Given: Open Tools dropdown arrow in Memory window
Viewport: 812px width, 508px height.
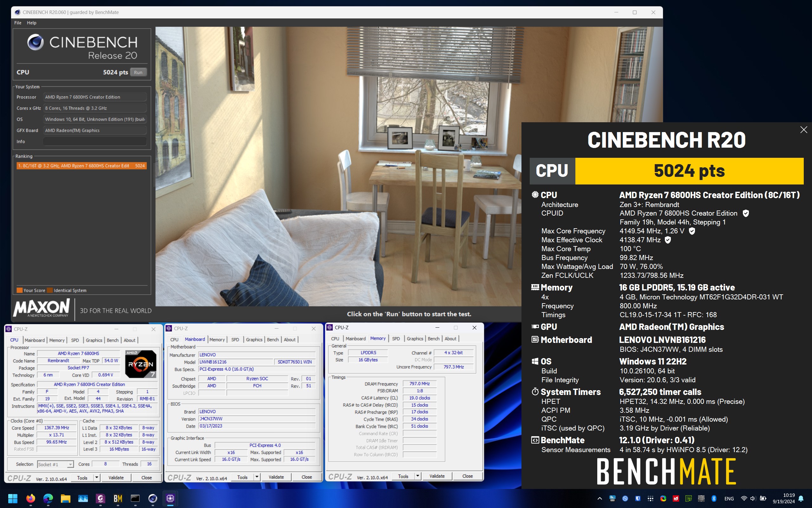Looking at the screenshot, I should [x=418, y=476].
